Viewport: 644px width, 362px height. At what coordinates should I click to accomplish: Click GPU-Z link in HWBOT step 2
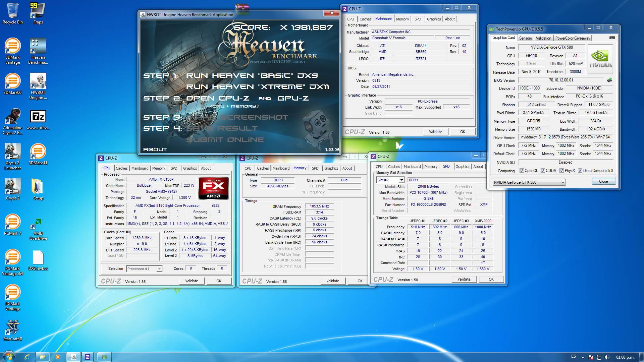tap(293, 98)
